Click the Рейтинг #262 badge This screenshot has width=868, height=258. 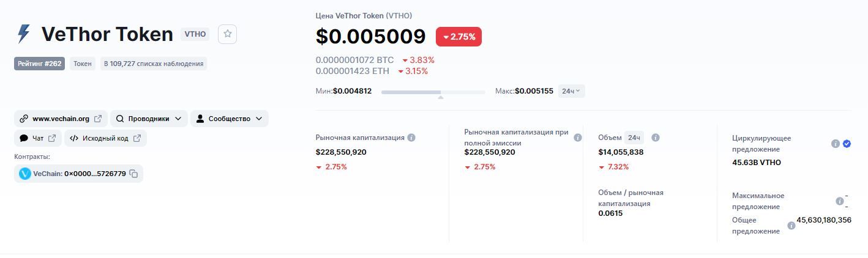(x=39, y=64)
